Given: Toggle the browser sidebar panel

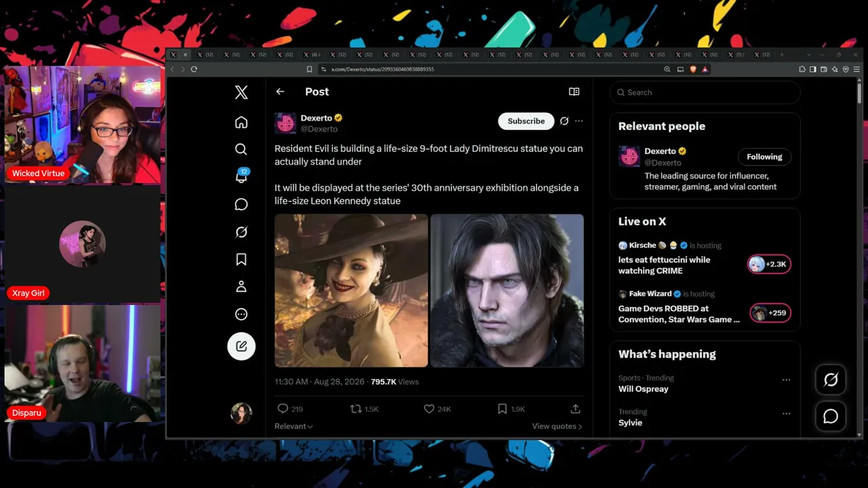Looking at the screenshot, I should point(813,69).
